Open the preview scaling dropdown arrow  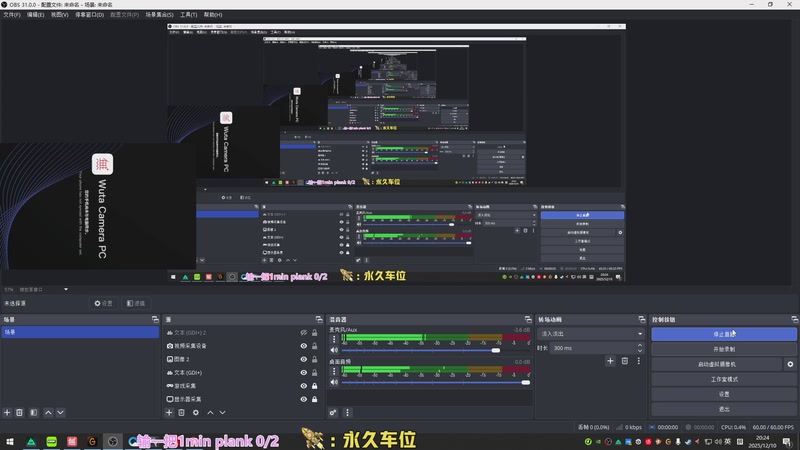coord(66,289)
